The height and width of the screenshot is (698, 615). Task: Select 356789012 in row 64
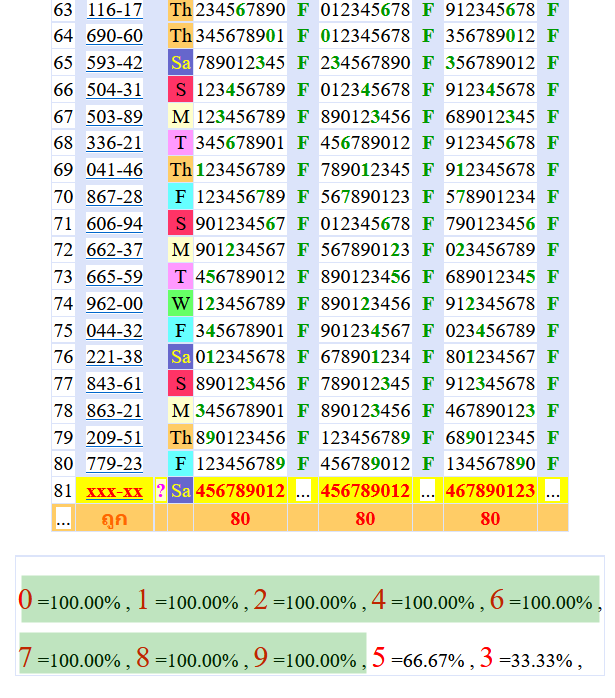click(x=490, y=36)
